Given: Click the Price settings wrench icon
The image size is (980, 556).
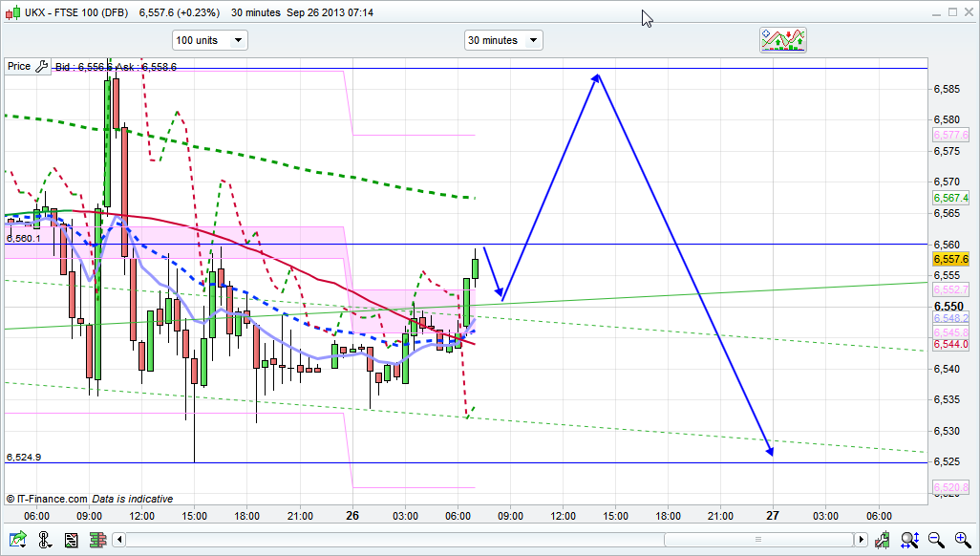Looking at the screenshot, I should (x=40, y=66).
